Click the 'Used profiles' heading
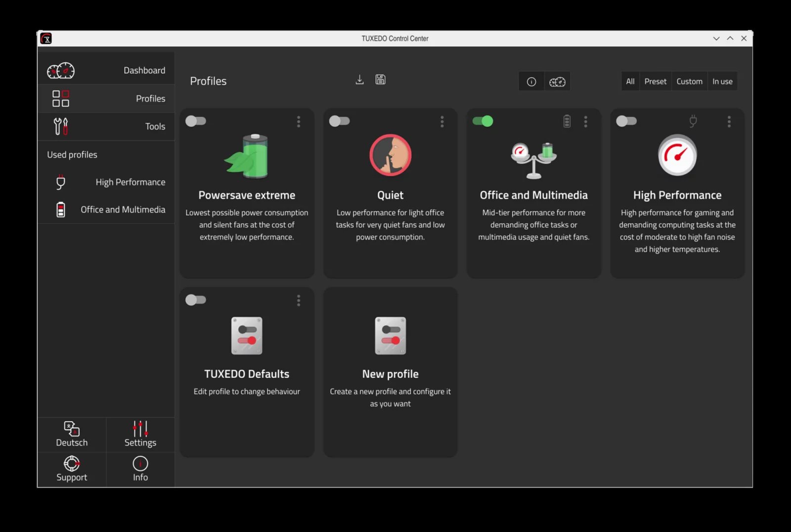Screen dimensions: 791x532 click(x=72, y=155)
